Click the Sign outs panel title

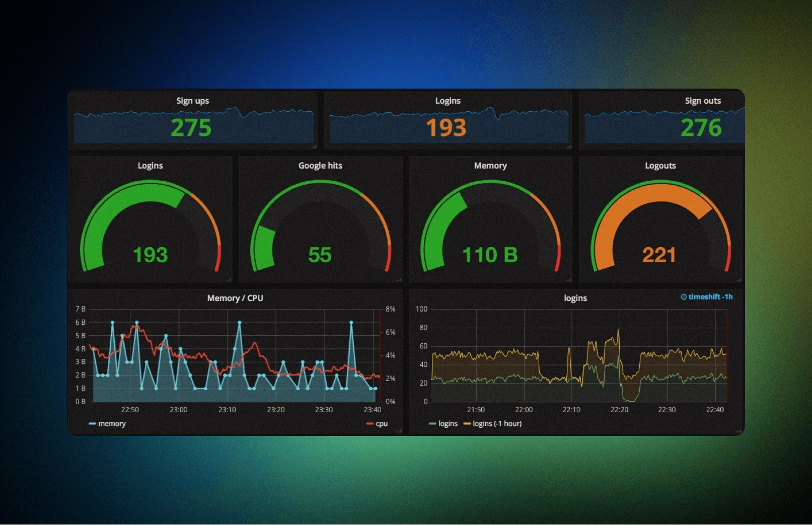pyautogui.click(x=703, y=101)
